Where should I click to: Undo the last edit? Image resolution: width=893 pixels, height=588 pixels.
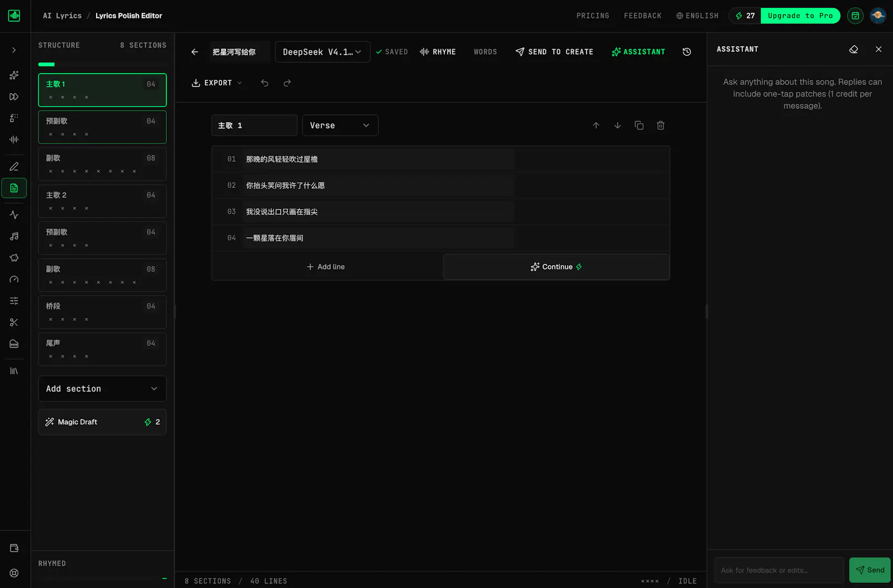[265, 83]
